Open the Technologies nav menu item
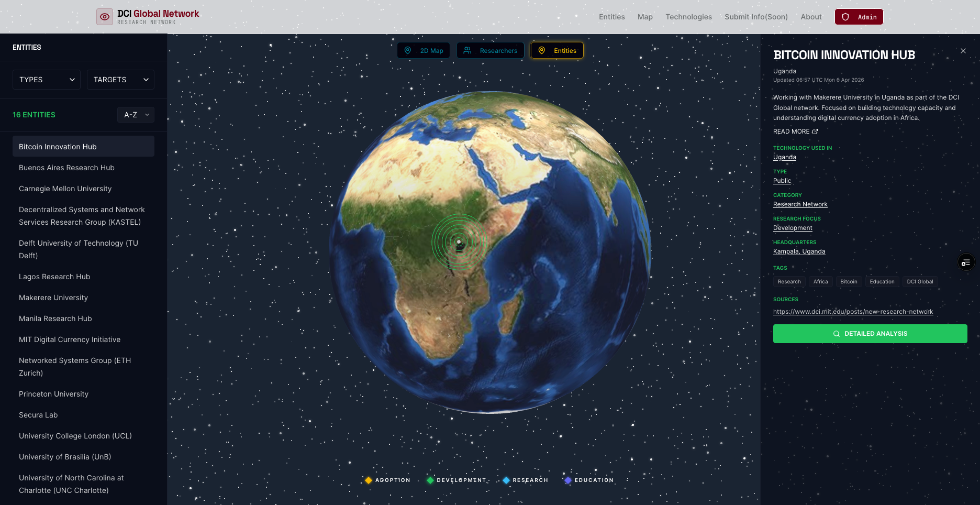This screenshot has height=505, width=980. [688, 17]
